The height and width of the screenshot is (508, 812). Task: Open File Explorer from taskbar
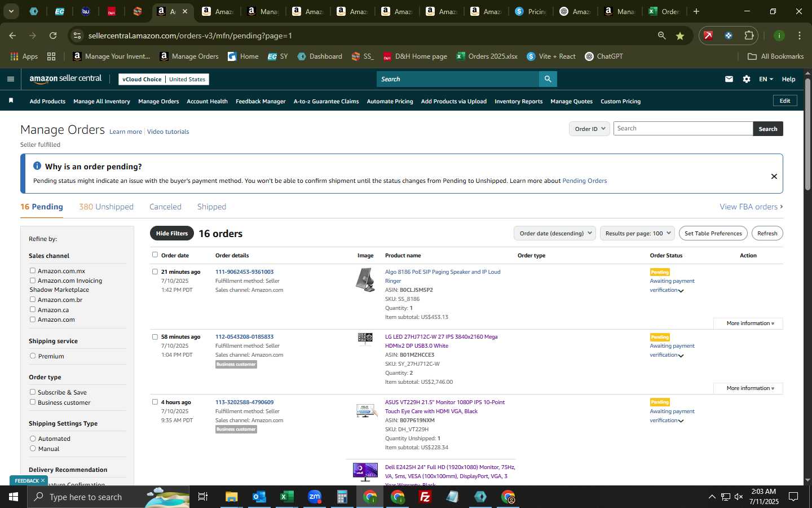[232, 497]
